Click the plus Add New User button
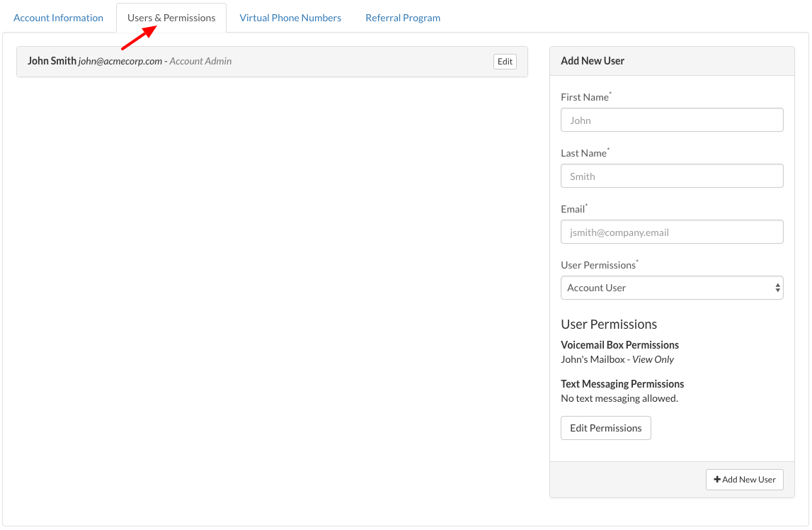This screenshot has height=530, width=812. pos(744,480)
